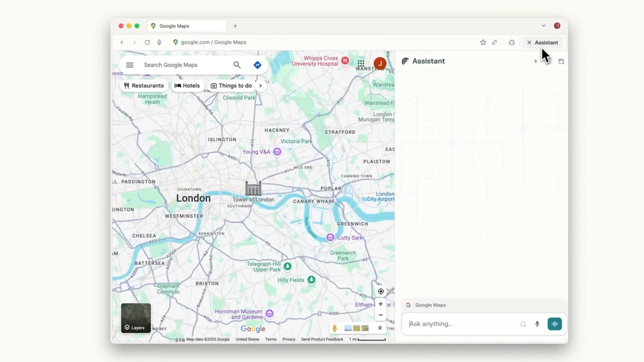Image resolution: width=644 pixels, height=362 pixels.
Task: Click the "GREENWICH" district label
Action: (x=352, y=224)
